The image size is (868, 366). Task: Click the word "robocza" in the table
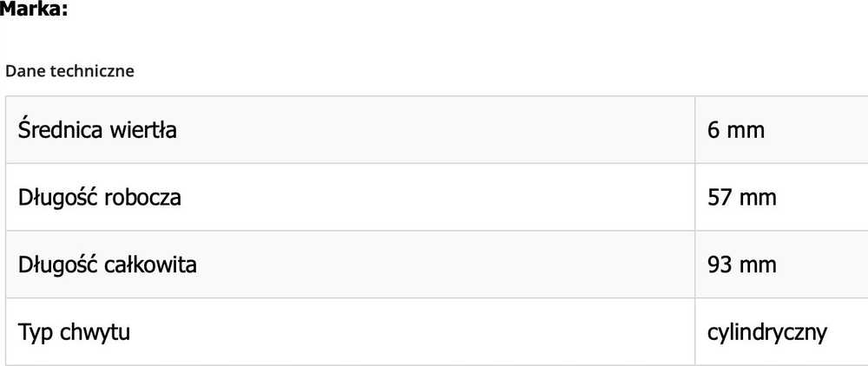pos(142,198)
